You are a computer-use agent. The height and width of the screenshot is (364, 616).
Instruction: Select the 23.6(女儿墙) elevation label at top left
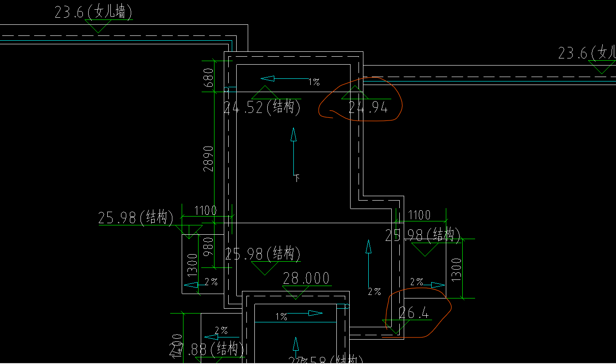(x=93, y=12)
